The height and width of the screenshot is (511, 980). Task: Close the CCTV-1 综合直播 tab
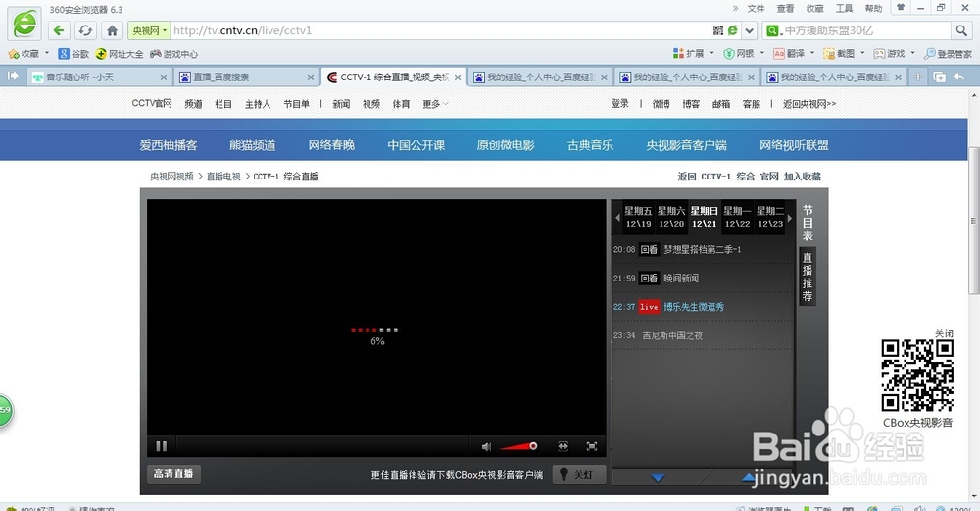pos(458,77)
